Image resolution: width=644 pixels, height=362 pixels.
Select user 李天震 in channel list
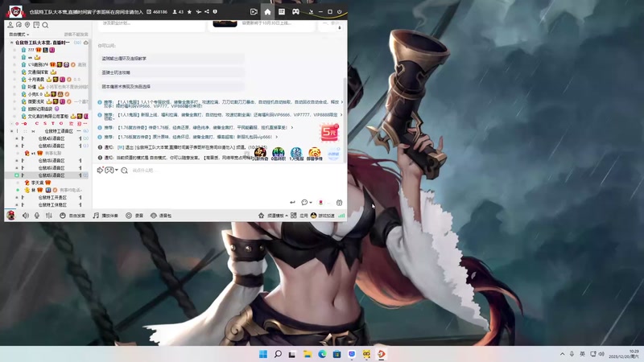(x=37, y=183)
